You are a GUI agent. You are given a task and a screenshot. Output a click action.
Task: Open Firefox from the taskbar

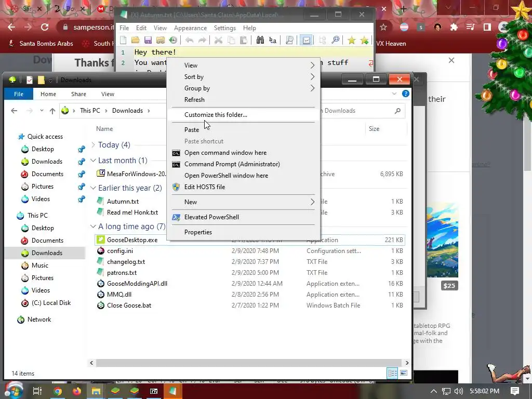tap(77, 391)
